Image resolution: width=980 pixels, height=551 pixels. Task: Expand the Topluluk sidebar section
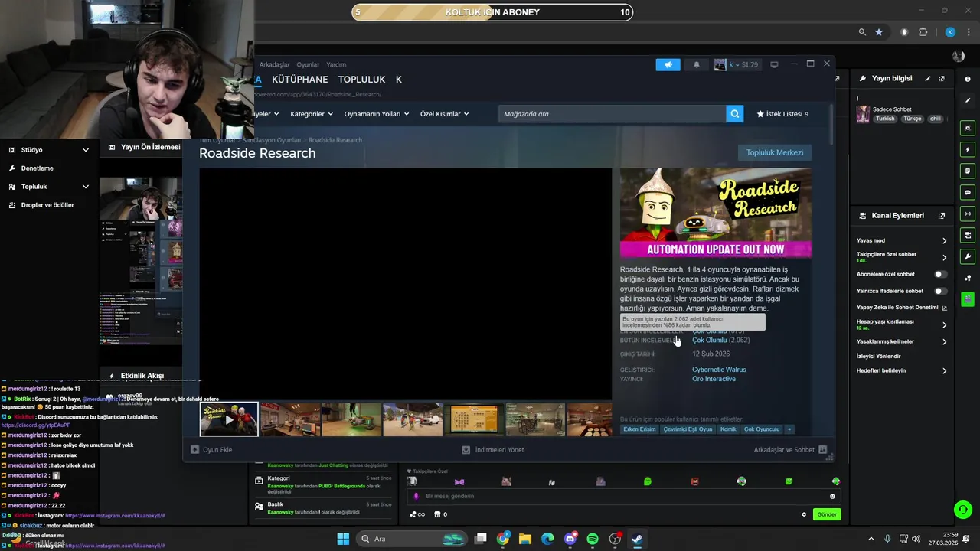point(49,187)
